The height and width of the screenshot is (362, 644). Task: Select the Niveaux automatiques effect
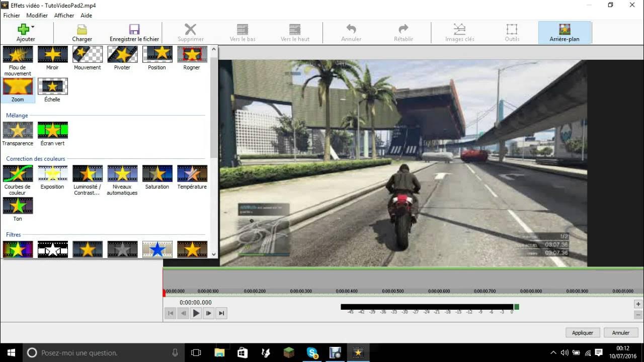point(122,180)
